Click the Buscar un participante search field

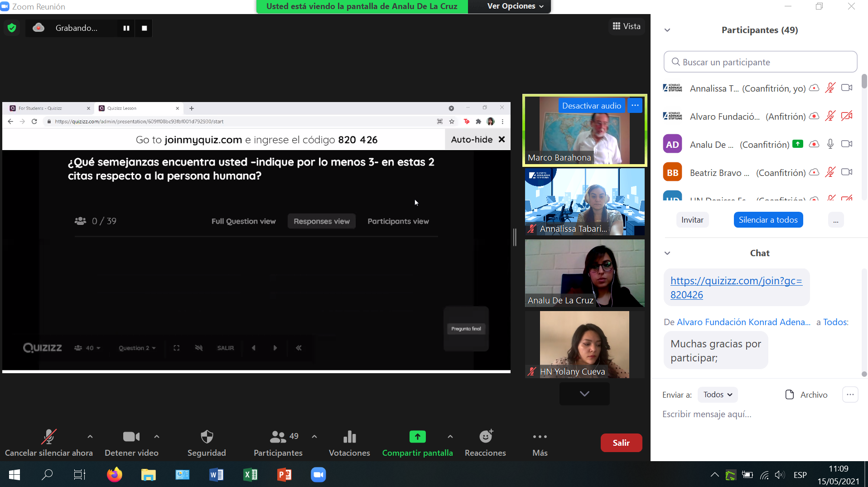(x=761, y=62)
